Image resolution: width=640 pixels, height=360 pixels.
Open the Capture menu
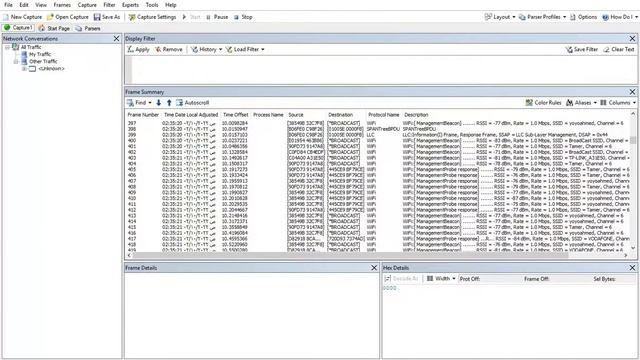point(87,5)
